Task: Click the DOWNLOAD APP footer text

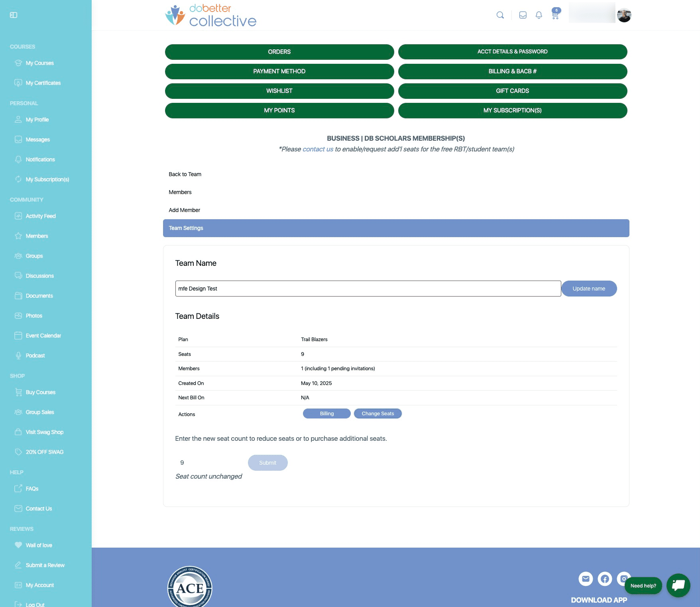Action: (x=599, y=600)
